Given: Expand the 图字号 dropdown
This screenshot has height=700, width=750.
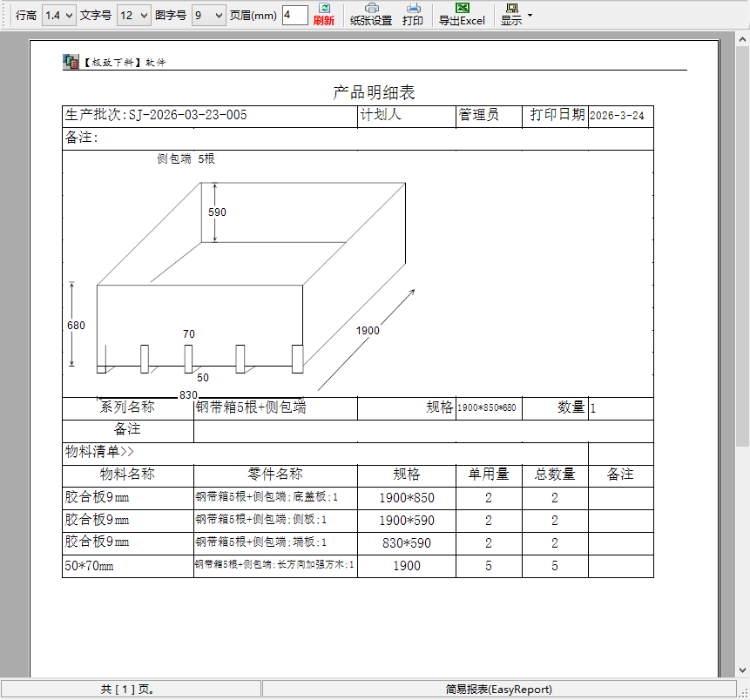Looking at the screenshot, I should tap(208, 16).
